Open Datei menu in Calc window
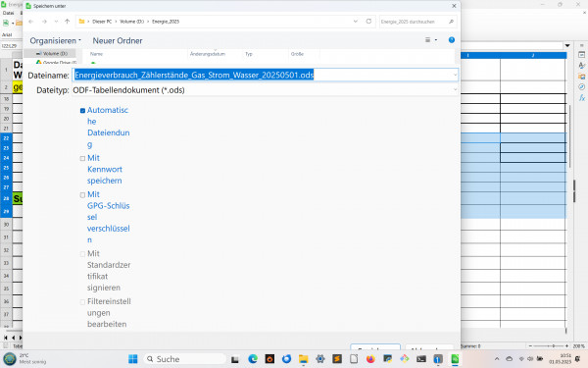The height and width of the screenshot is (368, 588). click(x=8, y=13)
